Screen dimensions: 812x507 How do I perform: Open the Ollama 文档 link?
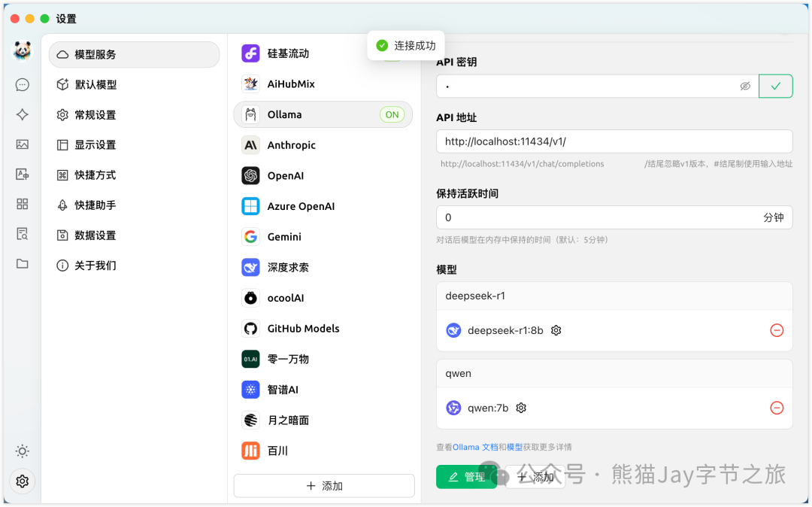475,447
